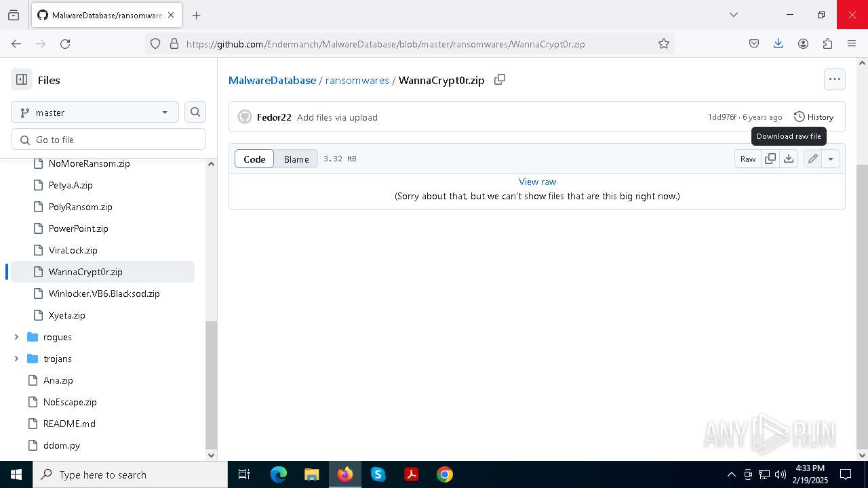Expand the rogues folder chevron

pos(16,337)
